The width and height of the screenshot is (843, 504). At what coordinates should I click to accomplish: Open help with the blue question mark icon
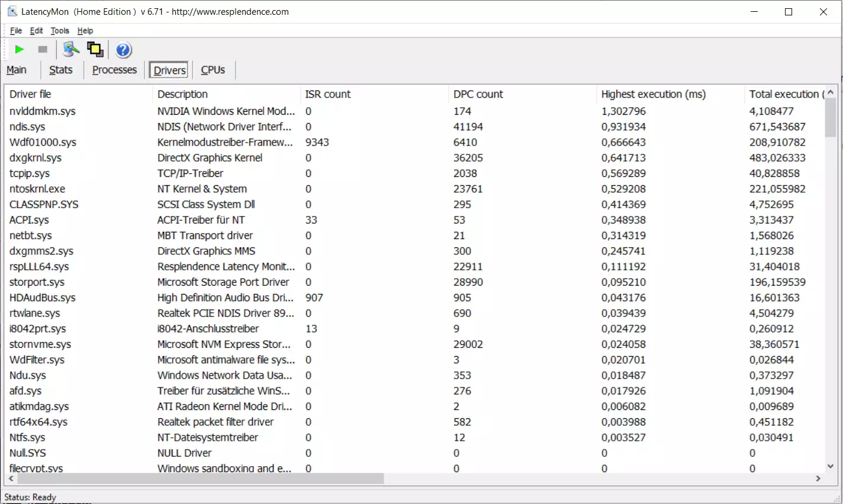[123, 50]
